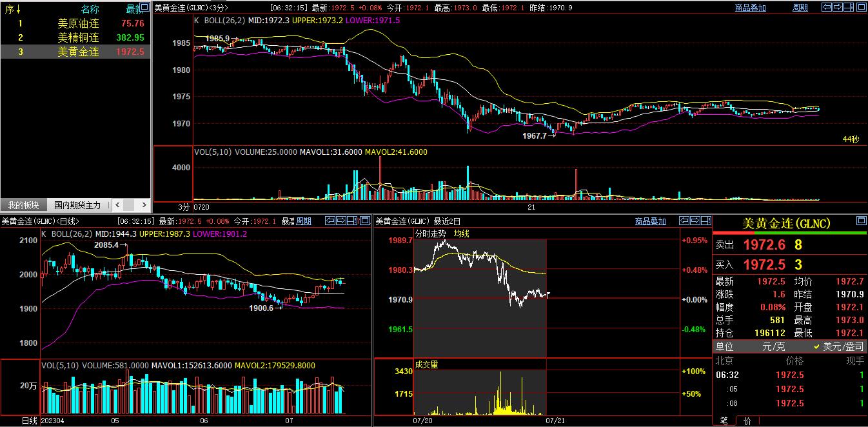Image resolution: width=868 pixels, height=427 pixels.
Task: Click trade row at 06:32 in tick list
Action: pyautogui.click(x=790, y=375)
